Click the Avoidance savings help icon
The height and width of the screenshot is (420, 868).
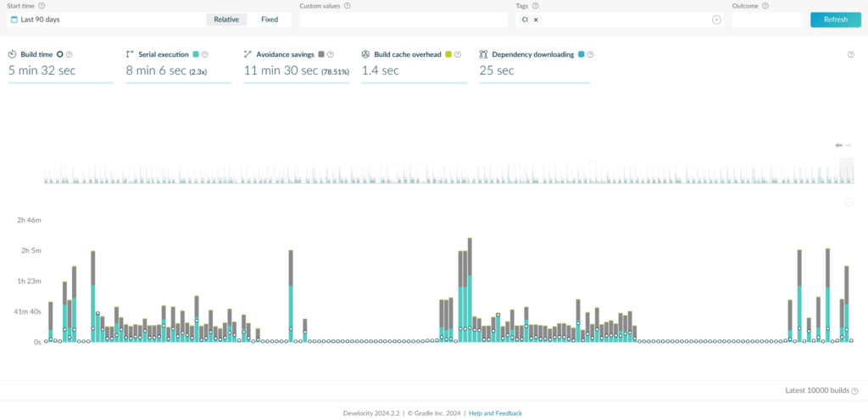pyautogui.click(x=331, y=54)
